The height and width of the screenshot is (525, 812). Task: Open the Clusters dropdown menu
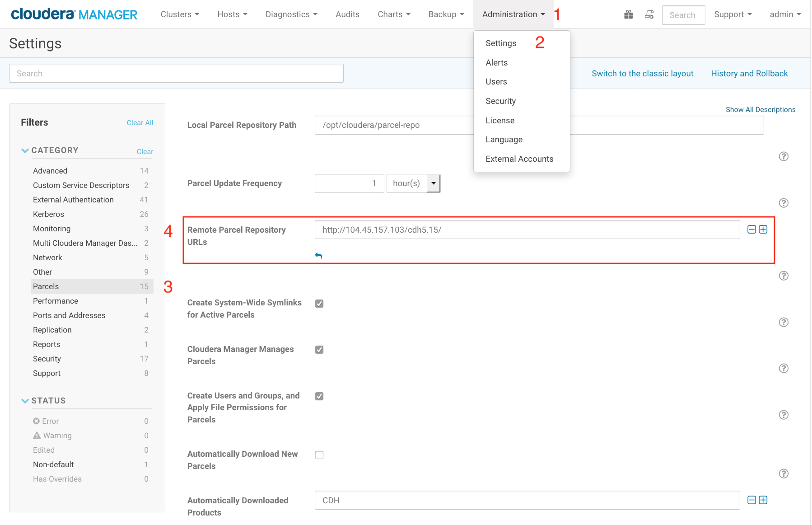click(180, 14)
